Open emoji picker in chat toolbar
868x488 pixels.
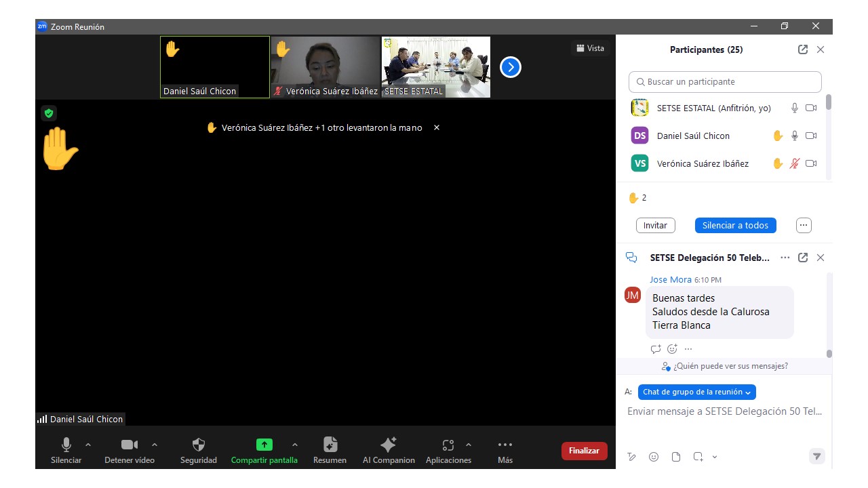[x=654, y=457]
